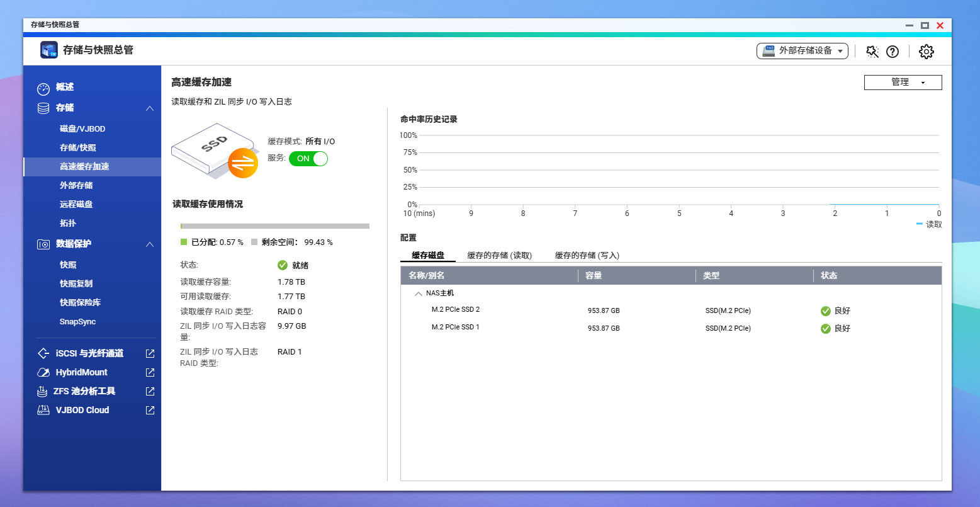The height and width of the screenshot is (507, 980).
Task: Click the read cache usage bar
Action: coord(274,226)
